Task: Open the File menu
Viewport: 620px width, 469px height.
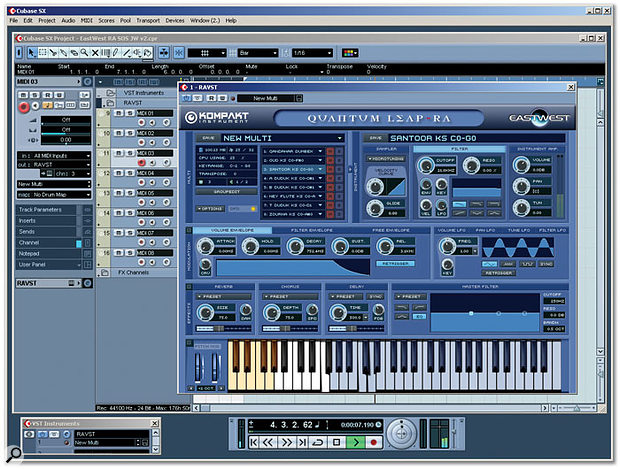Action: (13, 21)
